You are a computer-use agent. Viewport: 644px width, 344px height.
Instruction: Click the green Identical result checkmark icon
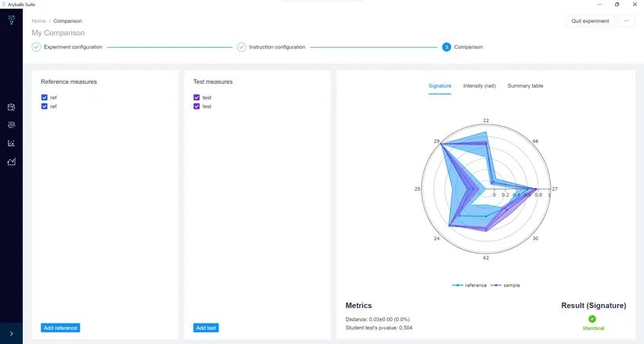[592, 319]
